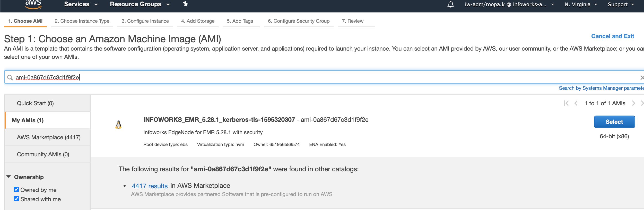Viewport: 644px width, 210px height.
Task: Click the Linux penguin AMI icon
Action: [x=118, y=125]
